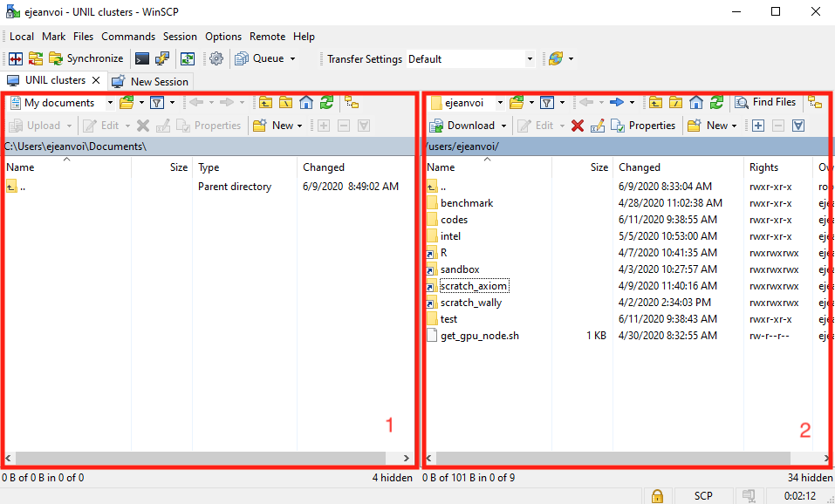The width and height of the screenshot is (835, 504).
Task: Expand the Download button dropdown arrow
Action: coord(503,126)
